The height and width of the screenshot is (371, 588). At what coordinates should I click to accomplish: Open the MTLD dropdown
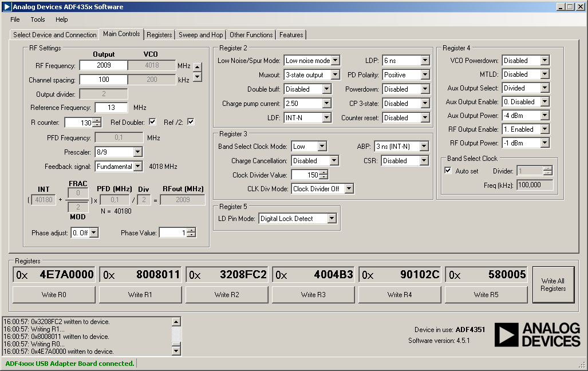click(545, 74)
